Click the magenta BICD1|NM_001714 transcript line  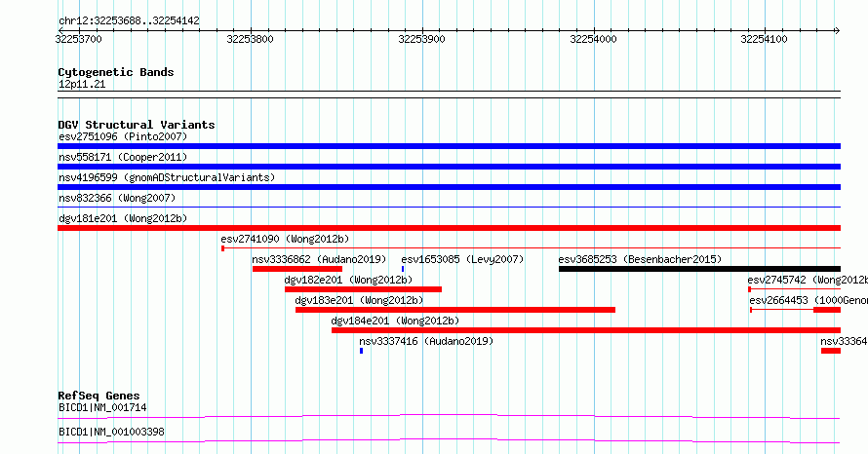click(449, 416)
